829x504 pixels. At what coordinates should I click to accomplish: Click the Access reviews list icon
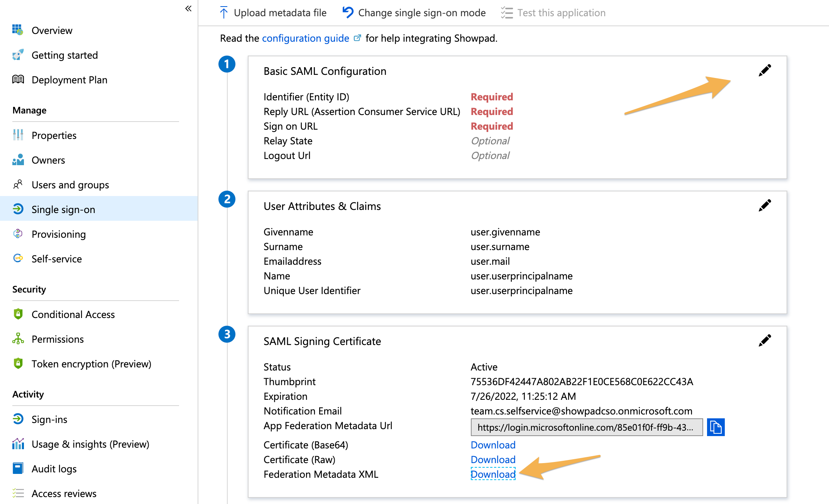click(x=18, y=493)
